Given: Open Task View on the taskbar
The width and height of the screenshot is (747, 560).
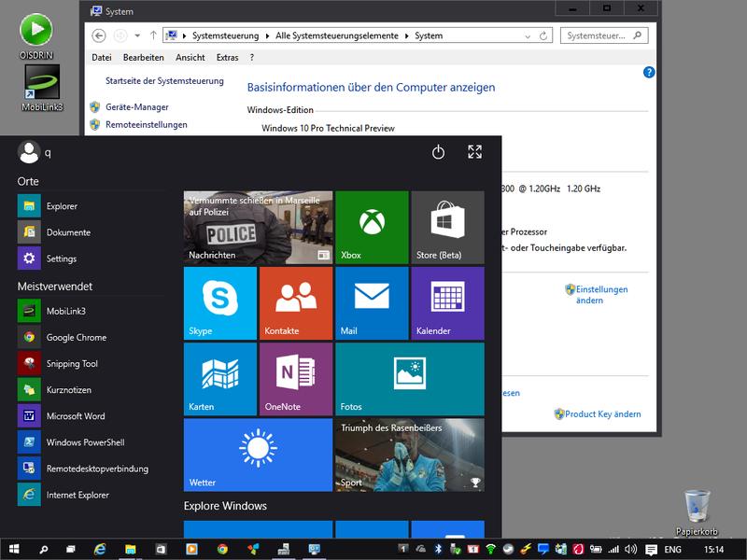Looking at the screenshot, I should (71, 549).
